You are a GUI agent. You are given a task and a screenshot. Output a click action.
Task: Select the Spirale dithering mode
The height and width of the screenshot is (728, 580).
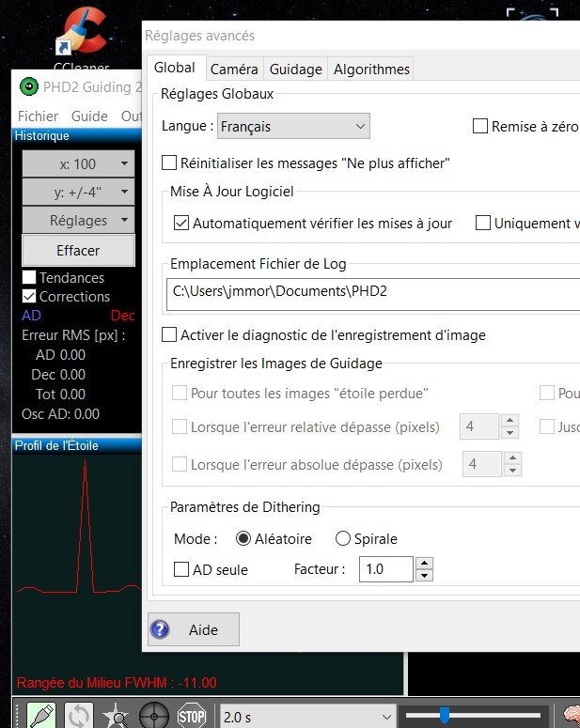(343, 538)
